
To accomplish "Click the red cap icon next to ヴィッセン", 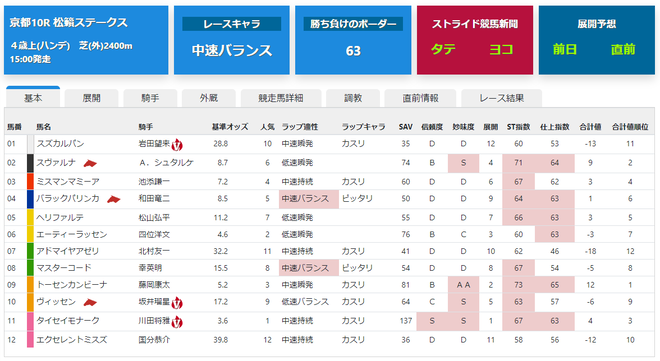I will coord(90,302).
